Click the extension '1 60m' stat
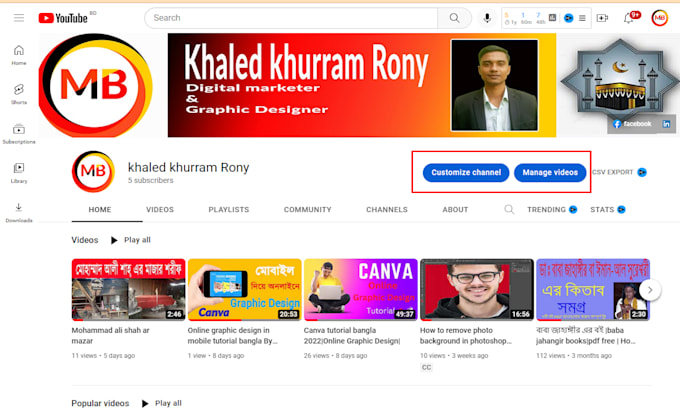This screenshot has width=680, height=409. (526, 18)
